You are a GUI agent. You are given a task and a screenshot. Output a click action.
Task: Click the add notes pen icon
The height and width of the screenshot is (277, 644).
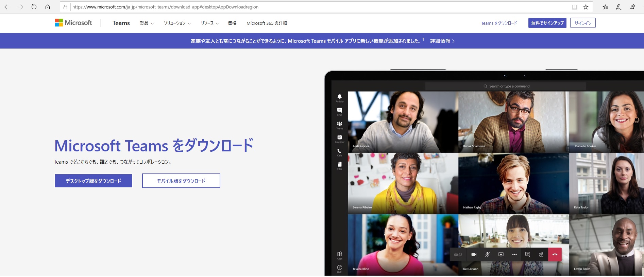(x=619, y=7)
